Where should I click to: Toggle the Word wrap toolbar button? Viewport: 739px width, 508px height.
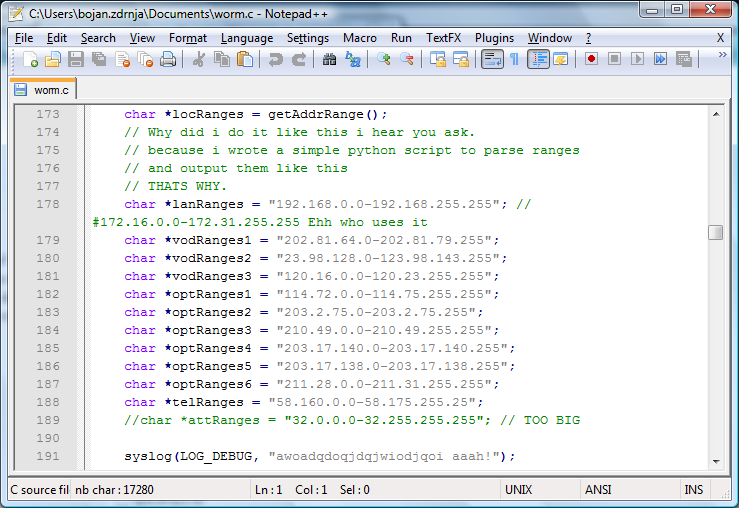(492, 60)
